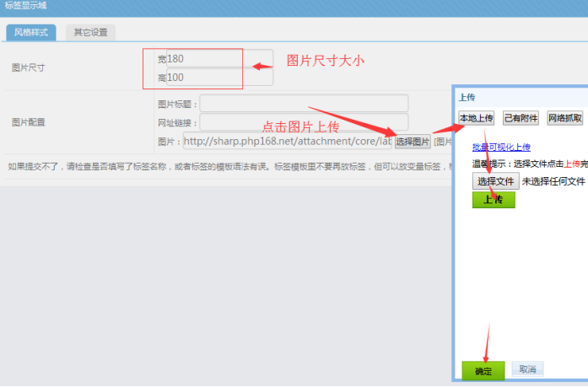
Task: Click the 未选择任何文件 file status text
Action: point(553,181)
